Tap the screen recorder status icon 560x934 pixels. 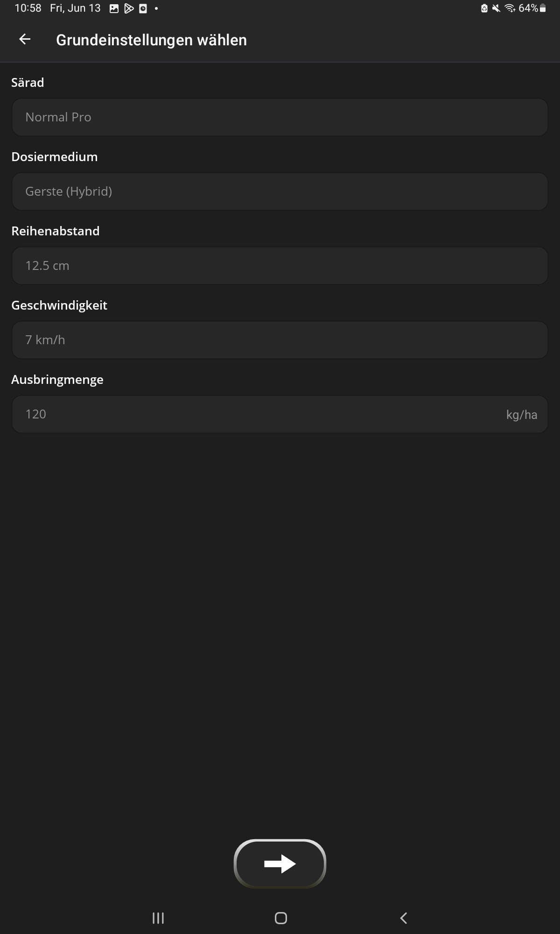click(143, 8)
